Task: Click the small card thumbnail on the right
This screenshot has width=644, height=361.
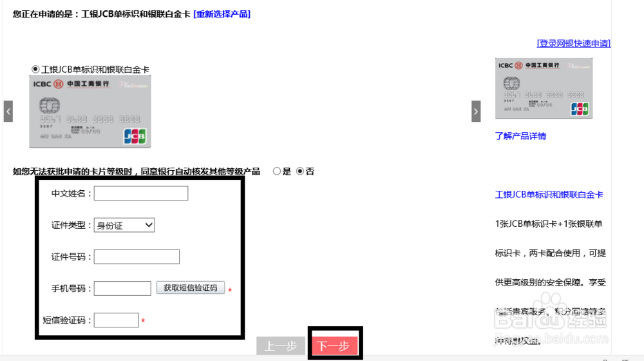Action: pyautogui.click(x=544, y=88)
